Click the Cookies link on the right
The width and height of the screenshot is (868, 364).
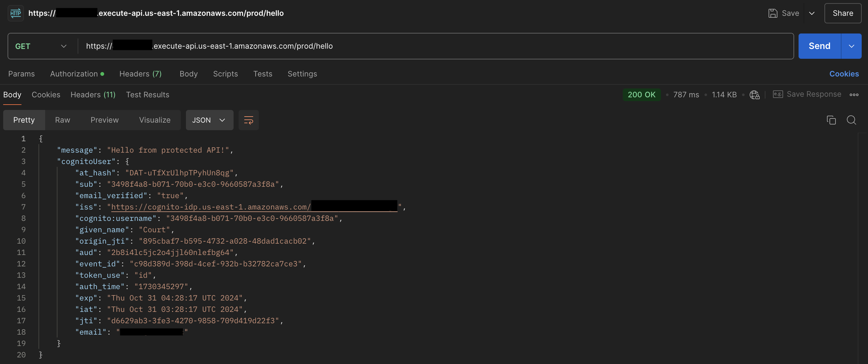[x=844, y=74]
